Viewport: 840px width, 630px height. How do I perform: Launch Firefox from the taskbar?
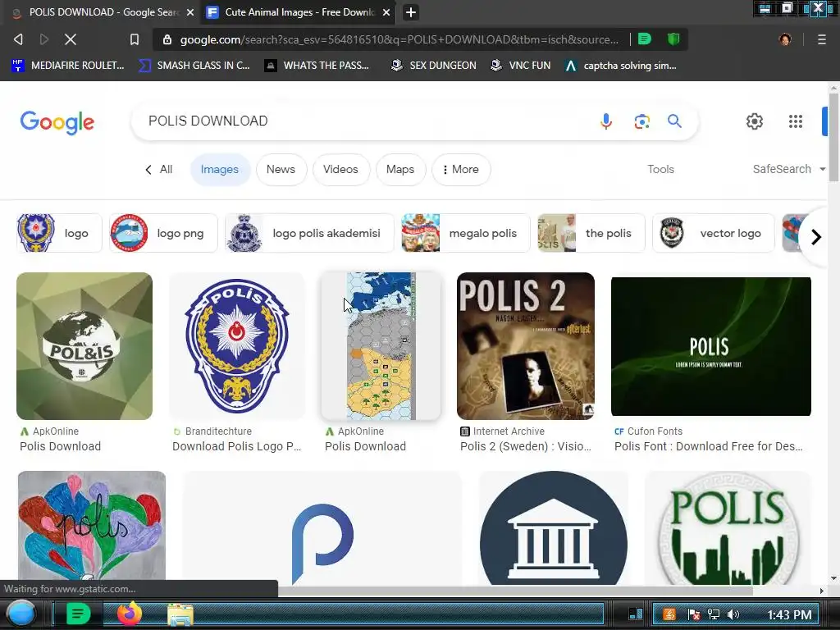pos(129,614)
